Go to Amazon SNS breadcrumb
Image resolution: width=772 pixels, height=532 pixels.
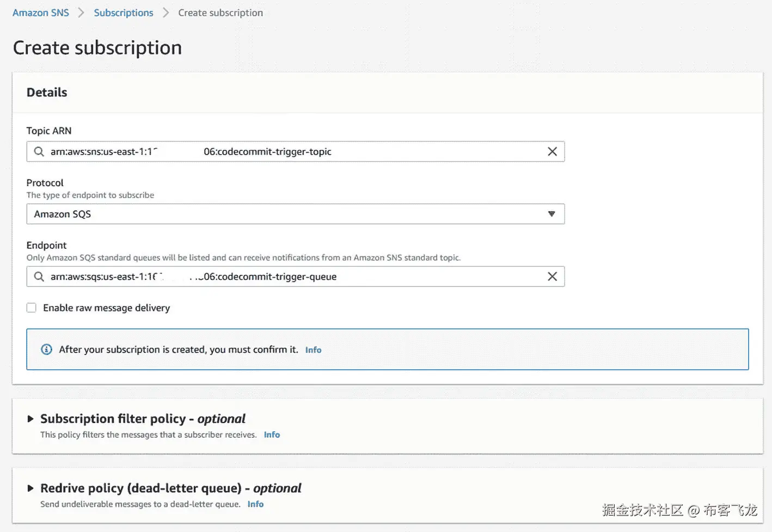tap(41, 13)
